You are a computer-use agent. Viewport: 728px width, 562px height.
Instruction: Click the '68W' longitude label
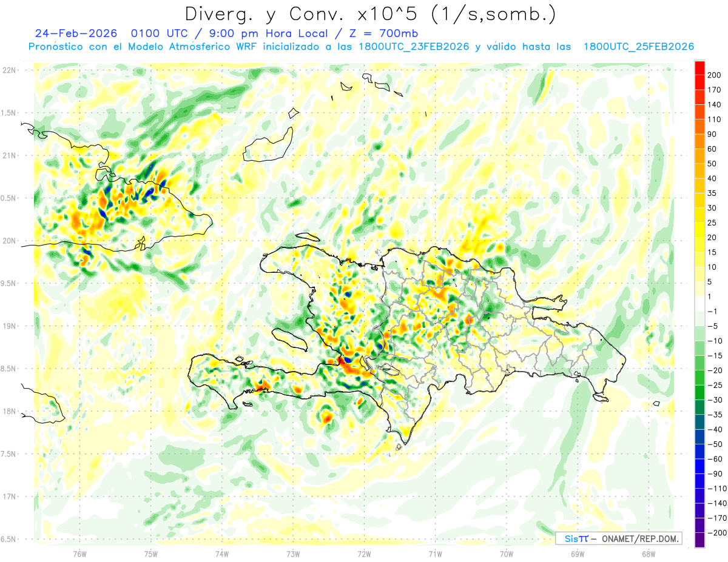649,554
